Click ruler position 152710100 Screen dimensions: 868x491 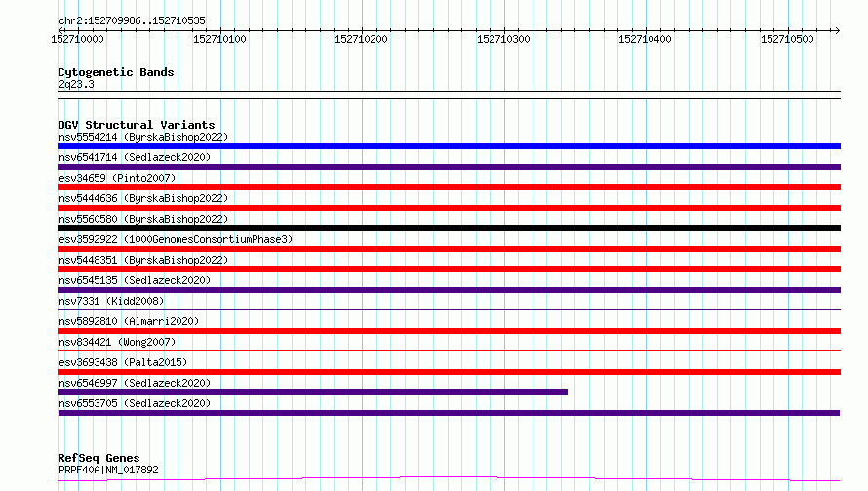pos(219,39)
